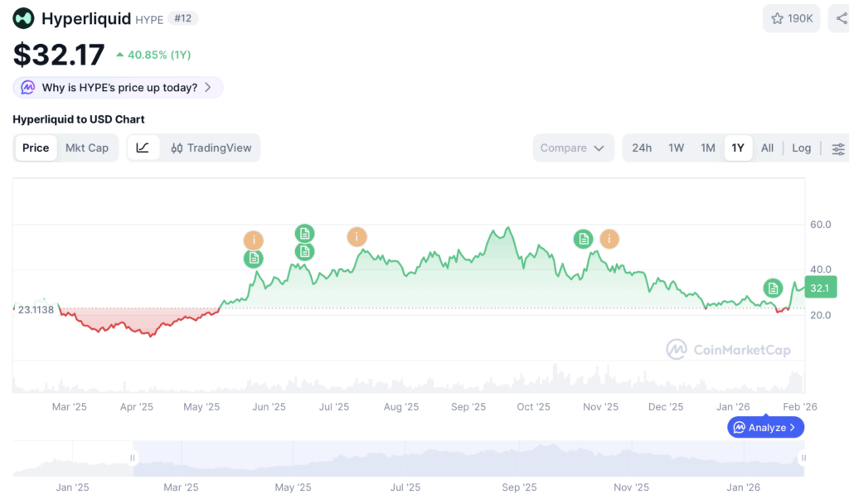Select the Price tab

(36, 148)
